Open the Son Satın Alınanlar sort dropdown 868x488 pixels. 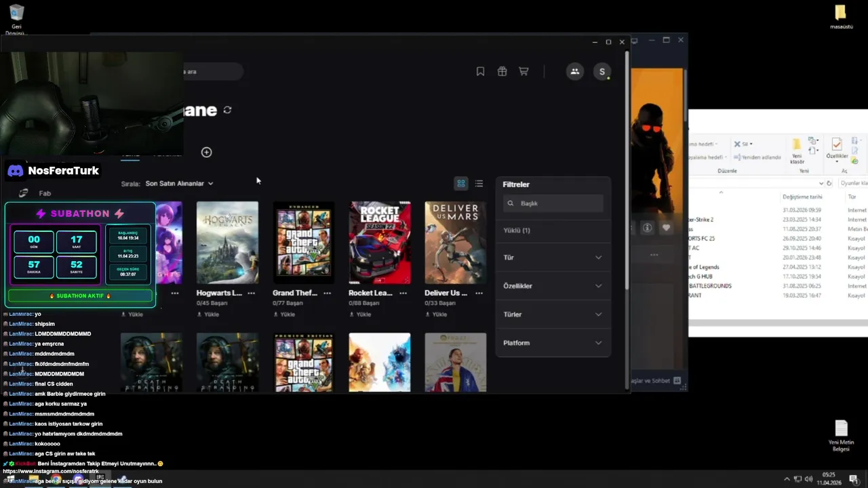point(179,184)
